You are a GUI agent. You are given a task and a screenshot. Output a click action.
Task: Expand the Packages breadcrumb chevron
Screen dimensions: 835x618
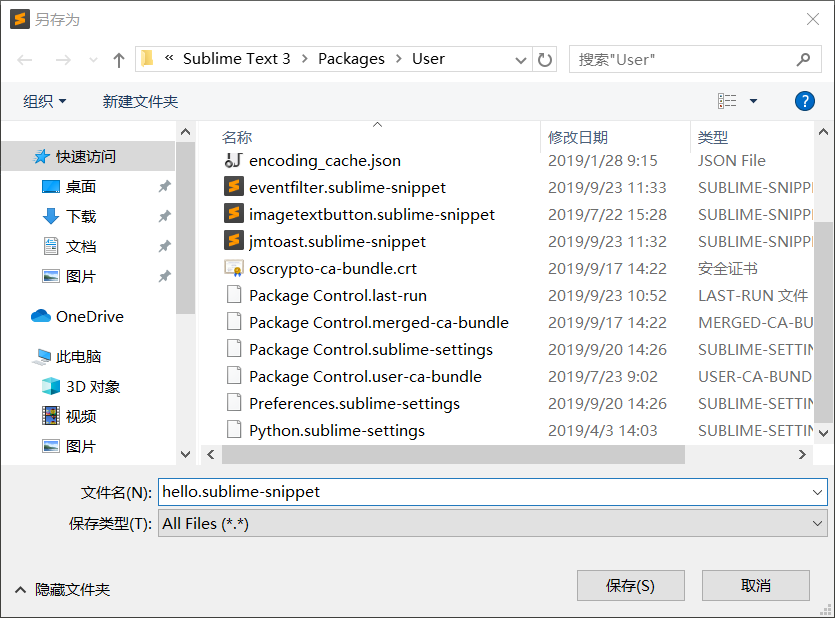click(398, 59)
